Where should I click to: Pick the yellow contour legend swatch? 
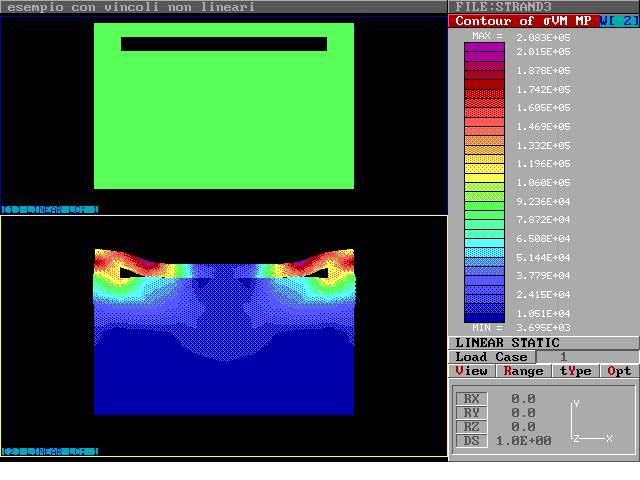[x=484, y=168]
